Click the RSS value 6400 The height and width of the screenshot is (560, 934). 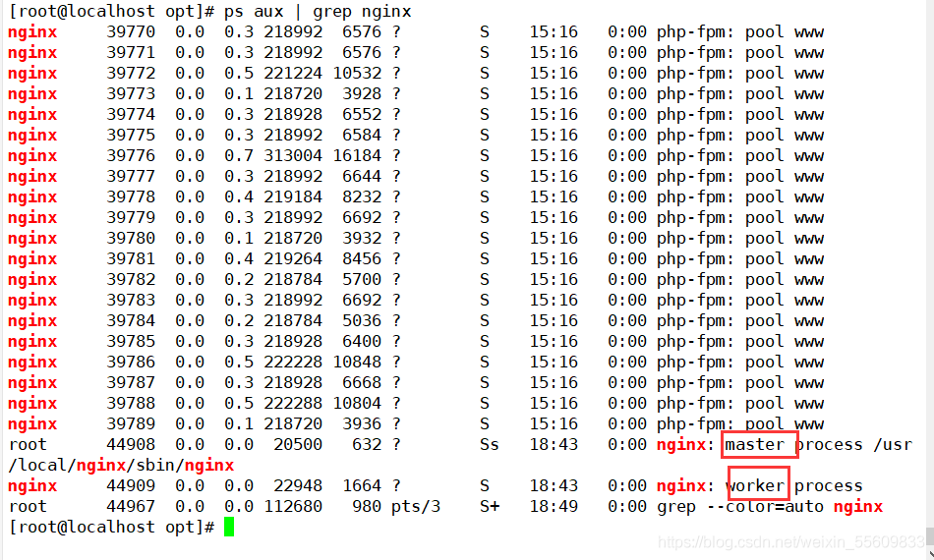362,341
